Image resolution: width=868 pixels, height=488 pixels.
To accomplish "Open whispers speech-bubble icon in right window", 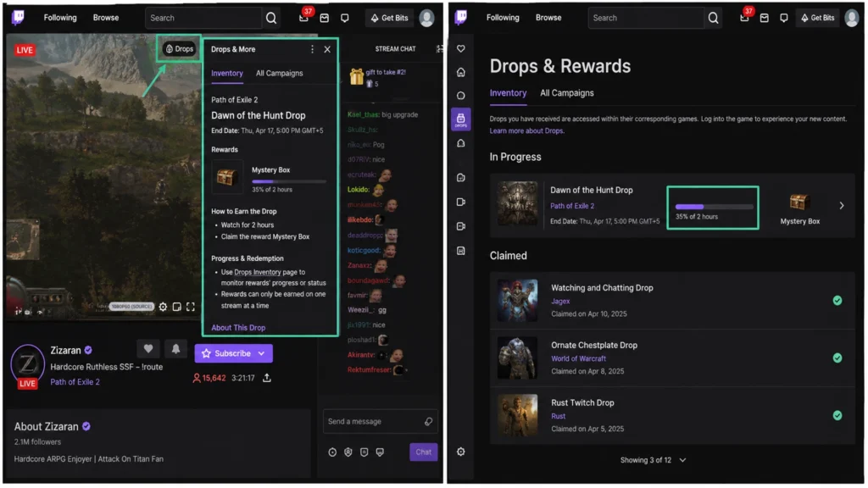I will click(784, 18).
